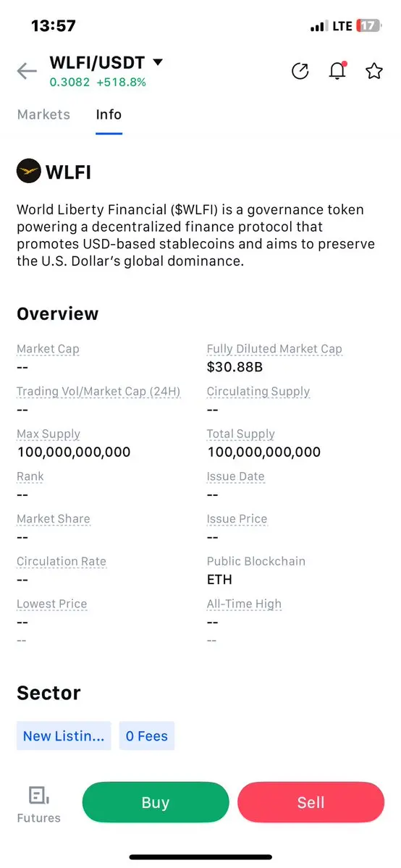Viewport: 401px width, 868px height.
Task: Tap the WLFI eagle logo
Action: (x=29, y=172)
